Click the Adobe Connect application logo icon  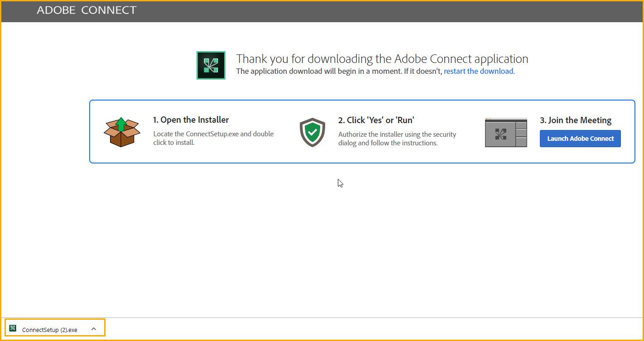pos(211,65)
